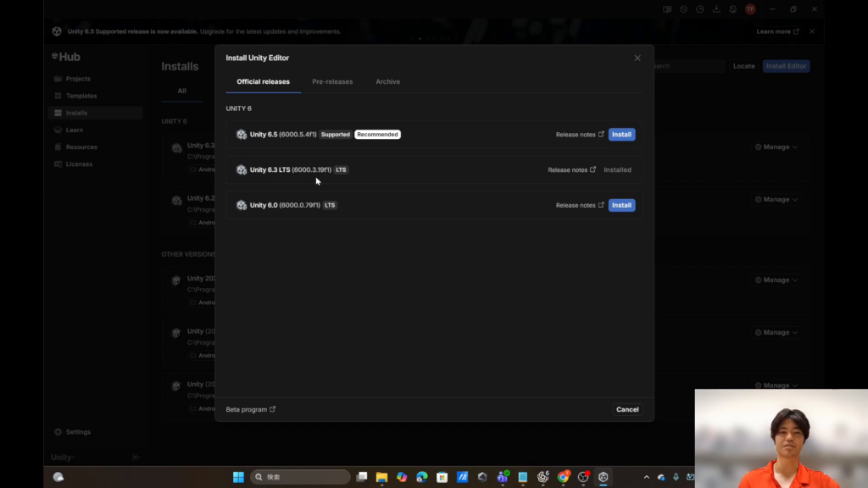The width and height of the screenshot is (868, 488).
Task: Click the microphone icon in system tray
Action: click(676, 477)
